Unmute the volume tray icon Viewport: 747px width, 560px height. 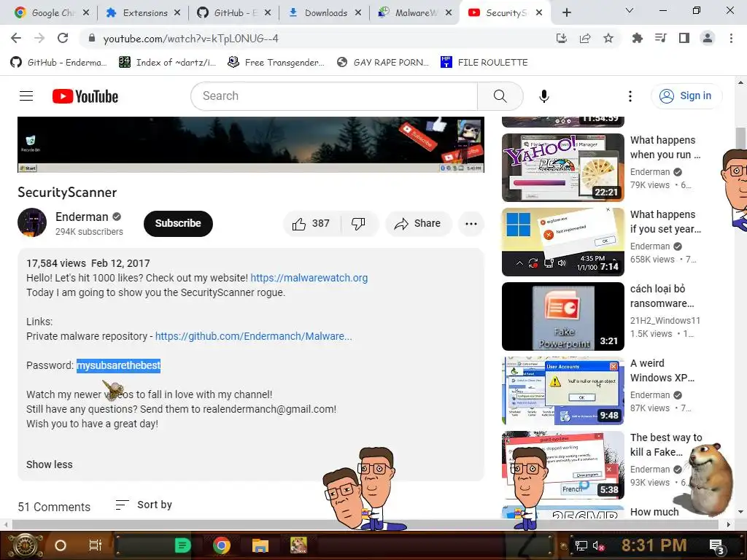click(598, 545)
